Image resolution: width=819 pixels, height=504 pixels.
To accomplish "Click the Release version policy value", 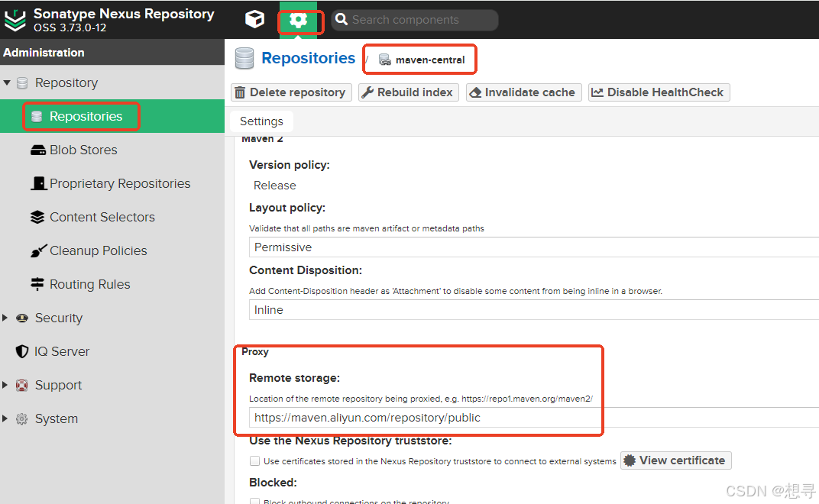I will 275,186.
